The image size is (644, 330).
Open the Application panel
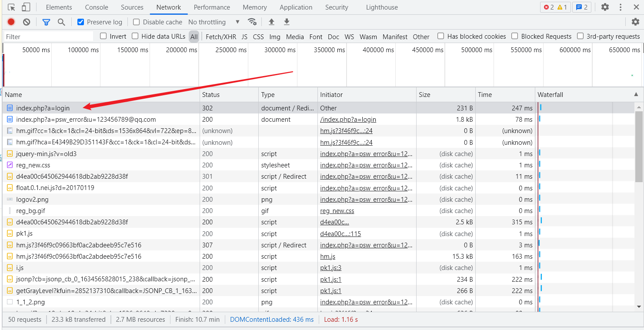296,7
